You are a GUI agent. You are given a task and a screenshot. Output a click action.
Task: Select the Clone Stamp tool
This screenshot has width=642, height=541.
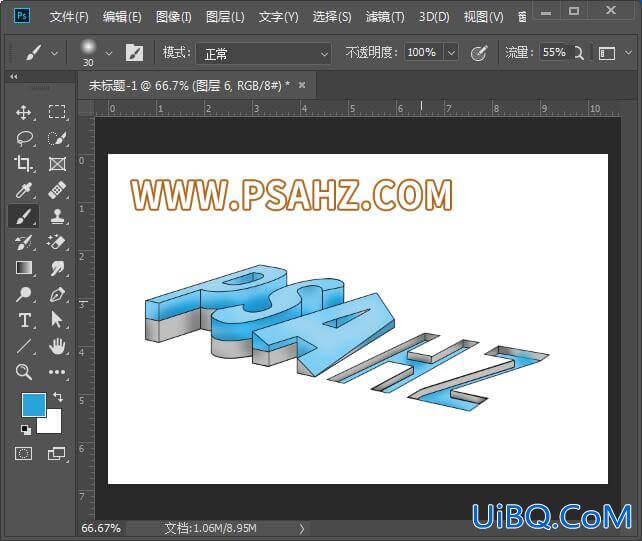click(x=57, y=216)
